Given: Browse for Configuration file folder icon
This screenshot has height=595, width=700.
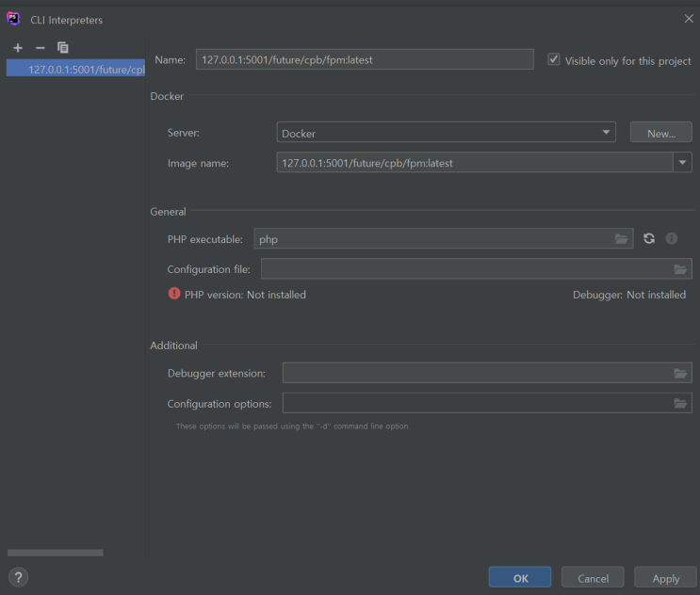Looking at the screenshot, I should tap(680, 269).
